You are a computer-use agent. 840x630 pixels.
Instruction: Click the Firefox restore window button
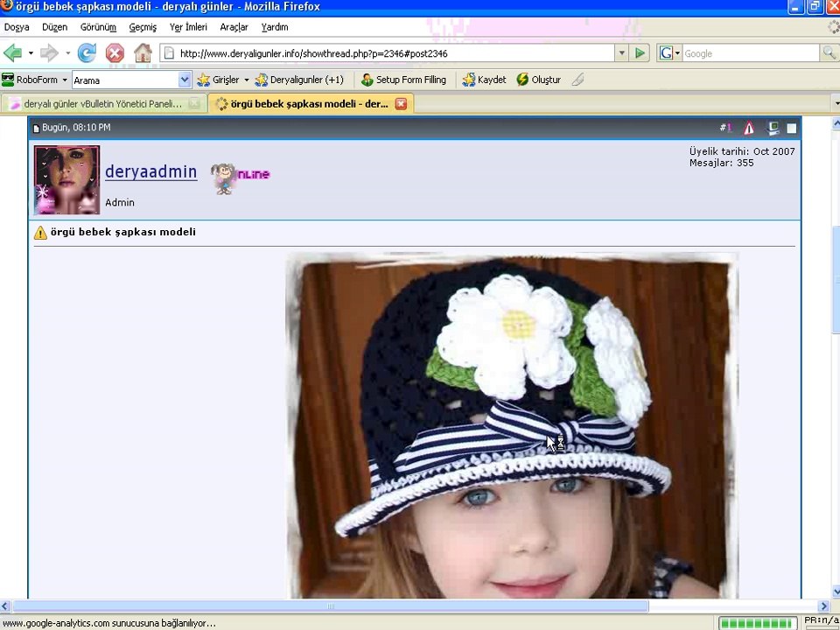point(815,6)
